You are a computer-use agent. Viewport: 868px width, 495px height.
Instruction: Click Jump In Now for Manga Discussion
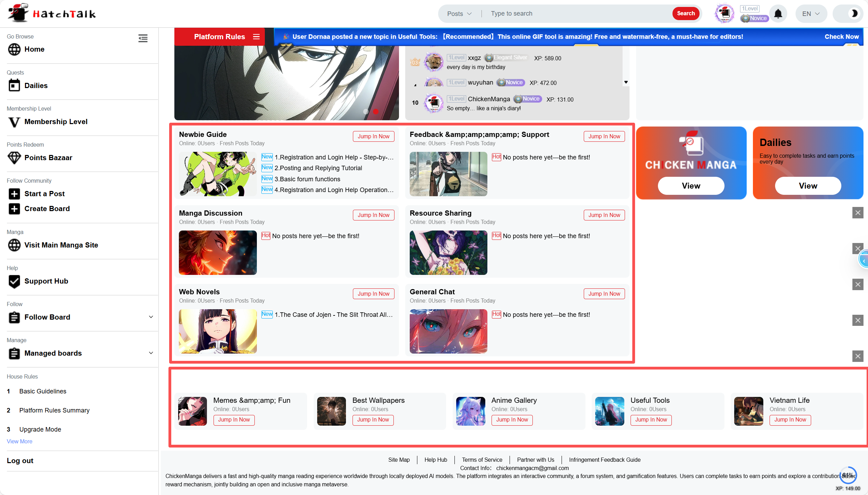373,215
